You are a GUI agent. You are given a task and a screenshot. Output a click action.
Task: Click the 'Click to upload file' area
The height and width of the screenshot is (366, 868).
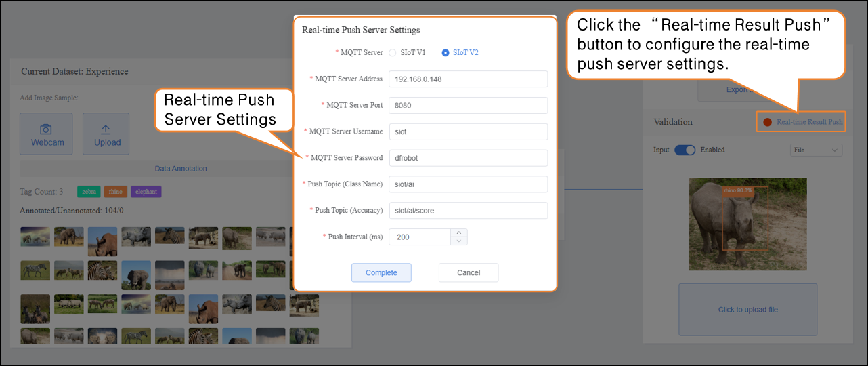pyautogui.click(x=747, y=310)
